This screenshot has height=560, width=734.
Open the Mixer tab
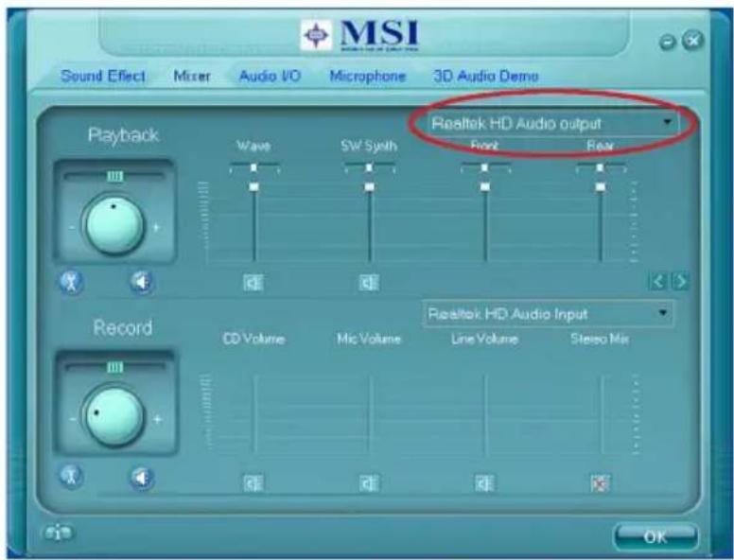pyautogui.click(x=191, y=76)
